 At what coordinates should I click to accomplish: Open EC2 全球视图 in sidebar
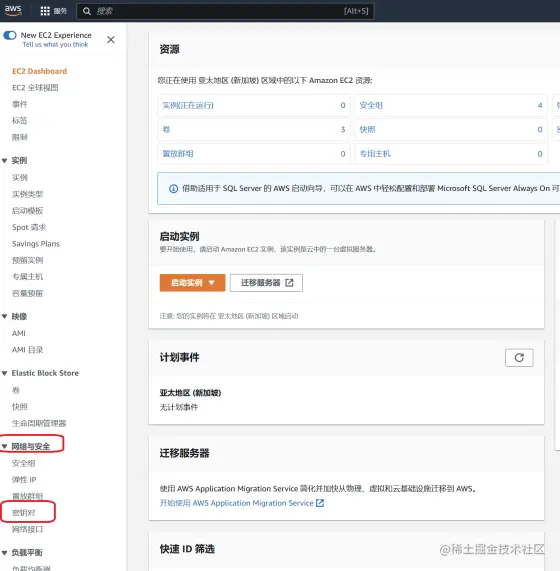(x=35, y=88)
